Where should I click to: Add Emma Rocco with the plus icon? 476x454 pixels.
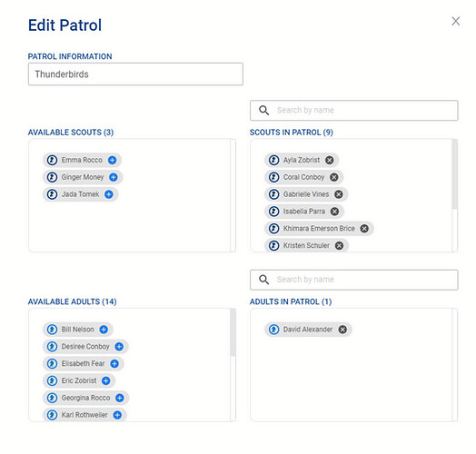click(x=113, y=160)
